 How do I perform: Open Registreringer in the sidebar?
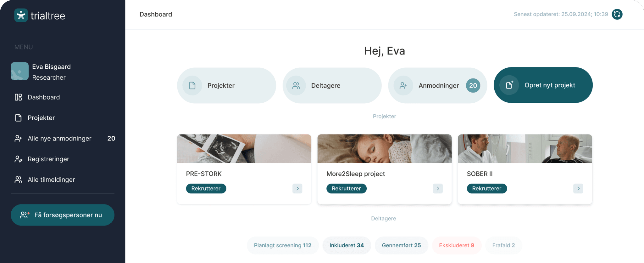point(48,159)
